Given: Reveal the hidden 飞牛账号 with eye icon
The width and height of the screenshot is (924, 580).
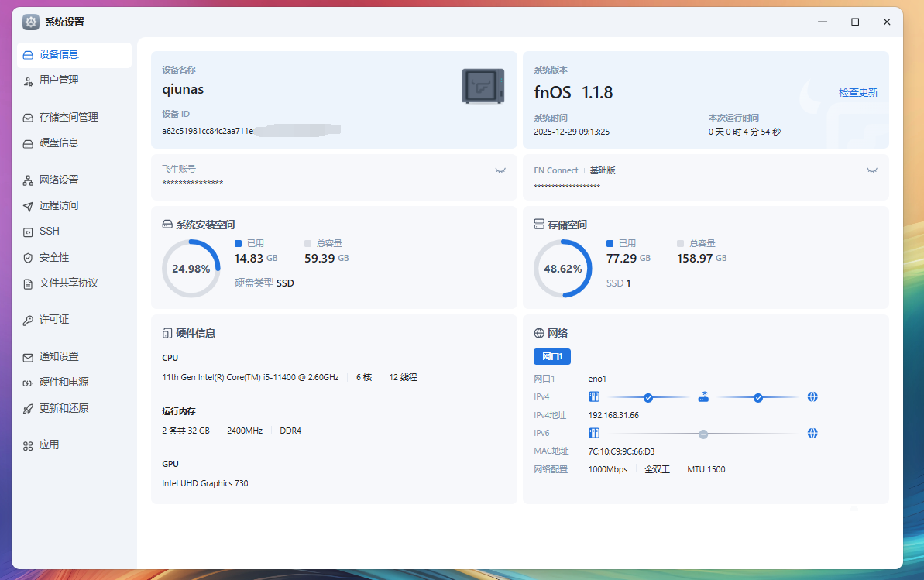Looking at the screenshot, I should [x=500, y=170].
